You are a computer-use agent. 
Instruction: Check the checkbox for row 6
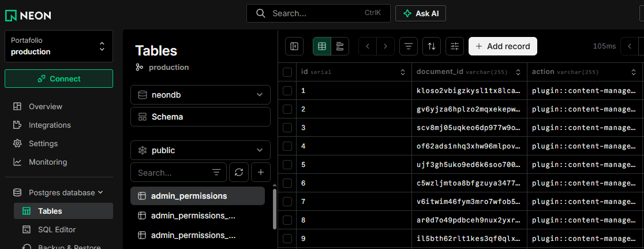(x=287, y=183)
